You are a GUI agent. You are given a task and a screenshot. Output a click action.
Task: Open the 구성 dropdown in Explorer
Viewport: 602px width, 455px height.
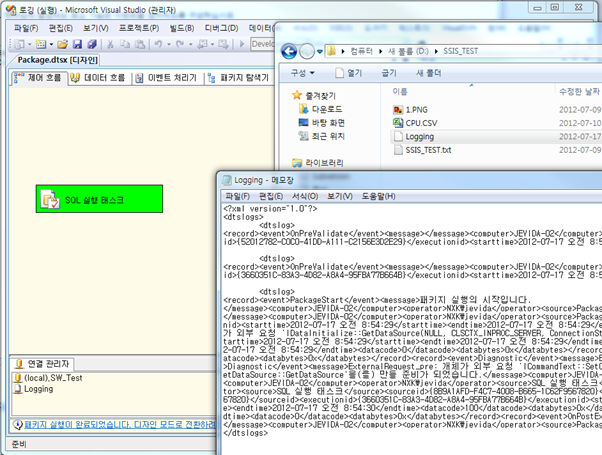(x=303, y=73)
